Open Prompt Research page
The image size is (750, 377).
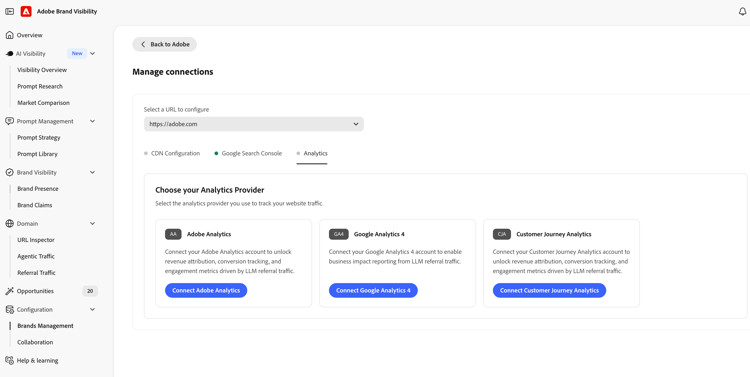pyautogui.click(x=40, y=86)
